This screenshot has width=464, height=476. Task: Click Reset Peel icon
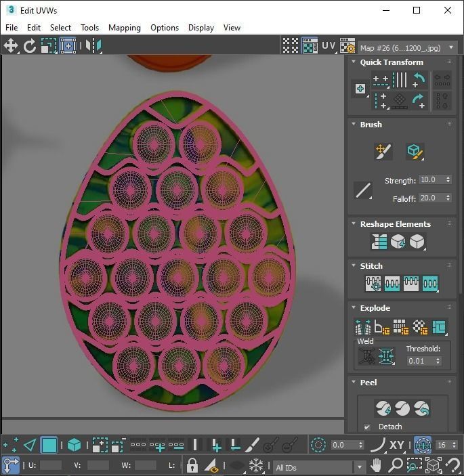(x=421, y=408)
